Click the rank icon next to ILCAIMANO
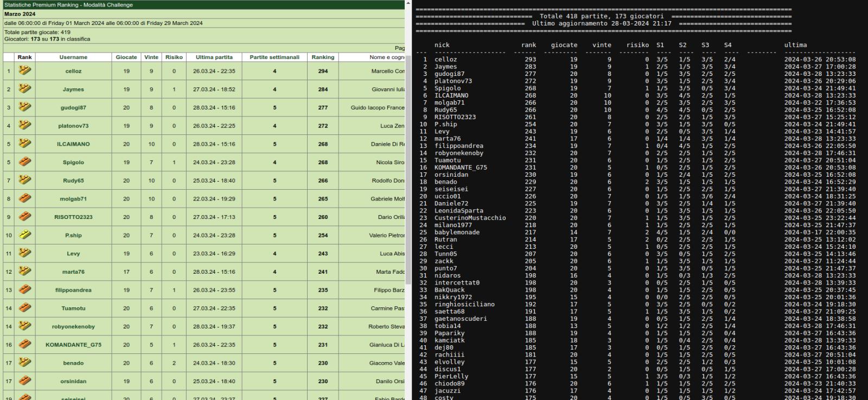Image resolution: width=868 pixels, height=400 pixels. click(x=24, y=144)
